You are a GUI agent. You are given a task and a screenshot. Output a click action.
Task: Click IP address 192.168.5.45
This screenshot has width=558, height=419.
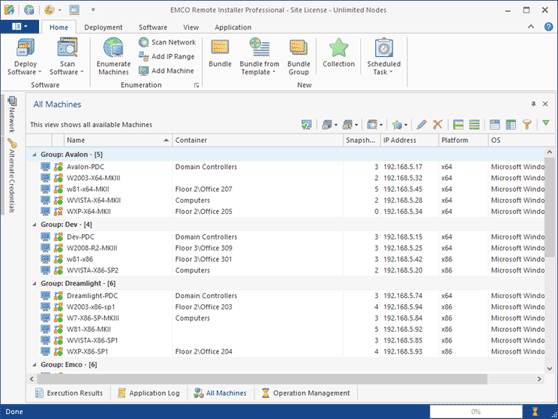click(403, 189)
